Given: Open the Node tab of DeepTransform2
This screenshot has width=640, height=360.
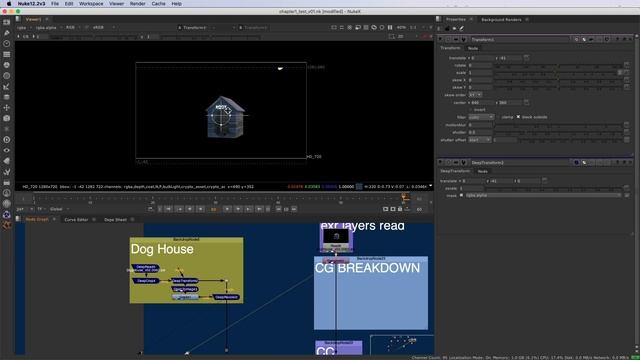Looking at the screenshot, I should point(482,171).
